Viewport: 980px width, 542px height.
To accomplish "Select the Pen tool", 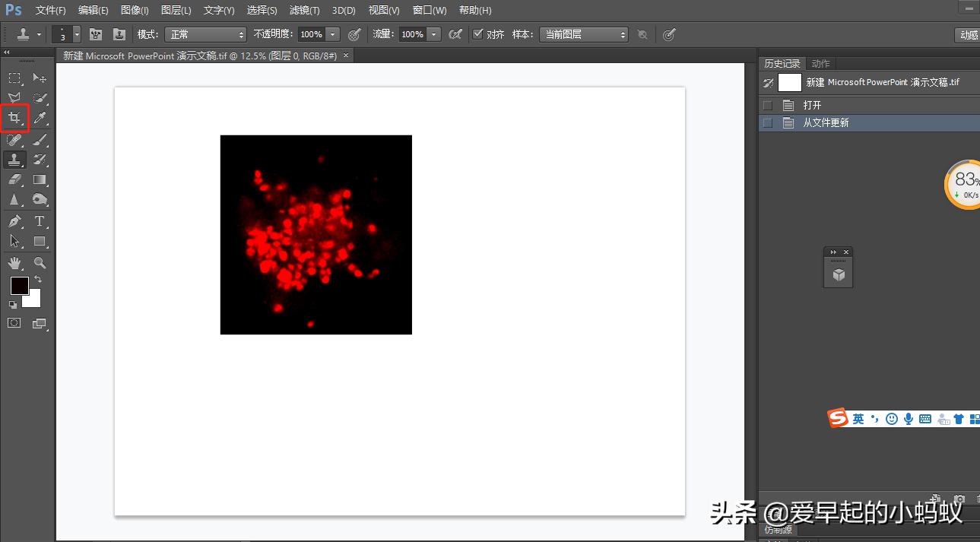I will [x=14, y=221].
